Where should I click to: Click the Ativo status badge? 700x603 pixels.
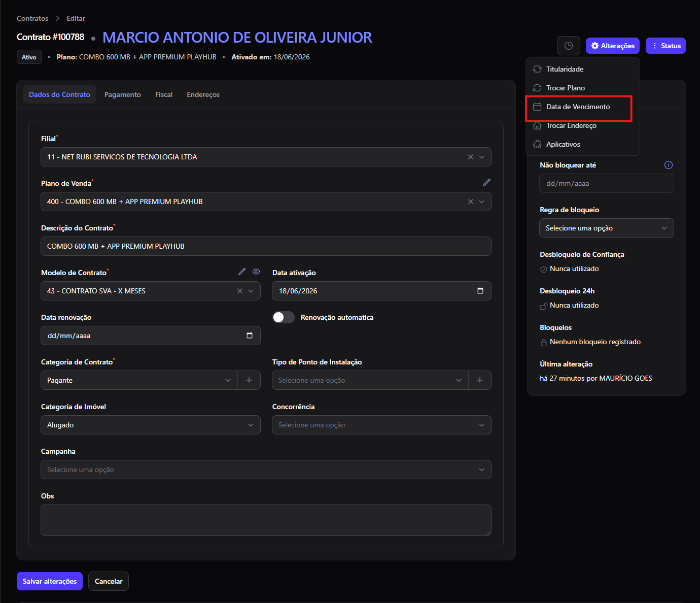pos(29,57)
